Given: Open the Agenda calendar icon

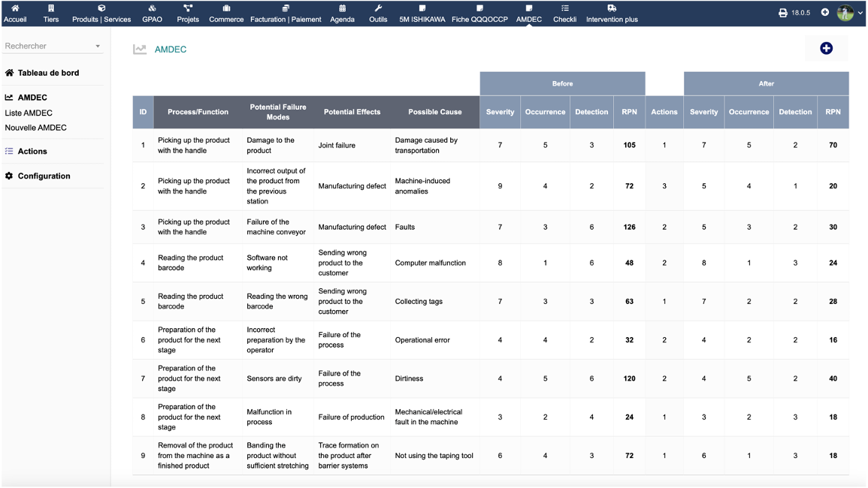Looking at the screenshot, I should tap(342, 8).
